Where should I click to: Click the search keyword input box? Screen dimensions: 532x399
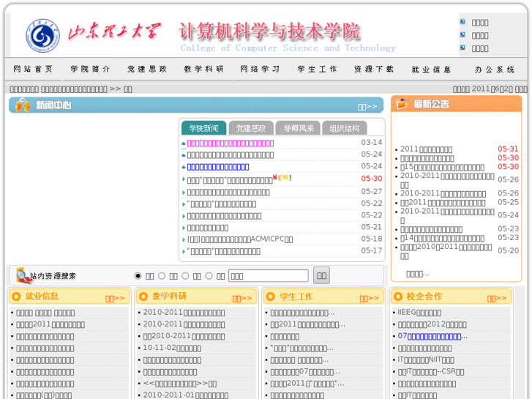(x=269, y=276)
